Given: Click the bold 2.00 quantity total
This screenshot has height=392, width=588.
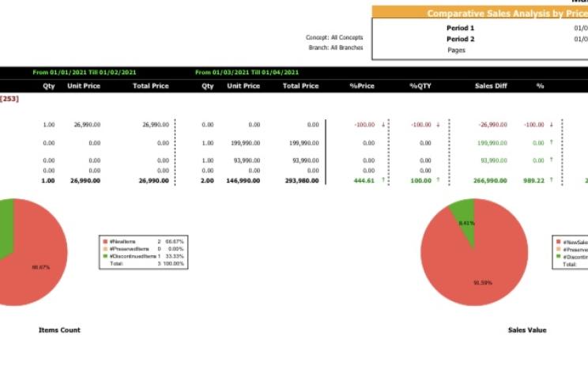Looking at the screenshot, I should tap(207, 181).
